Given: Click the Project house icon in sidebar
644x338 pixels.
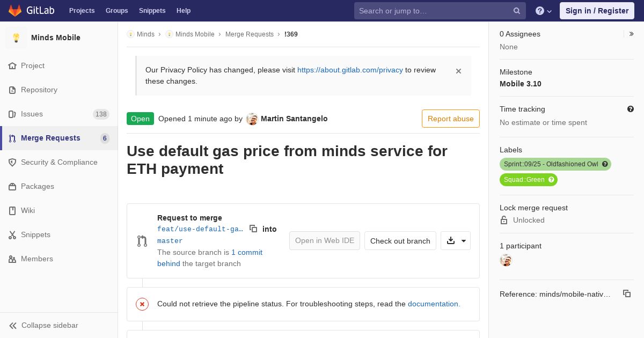Looking at the screenshot, I should tap(12, 65).
